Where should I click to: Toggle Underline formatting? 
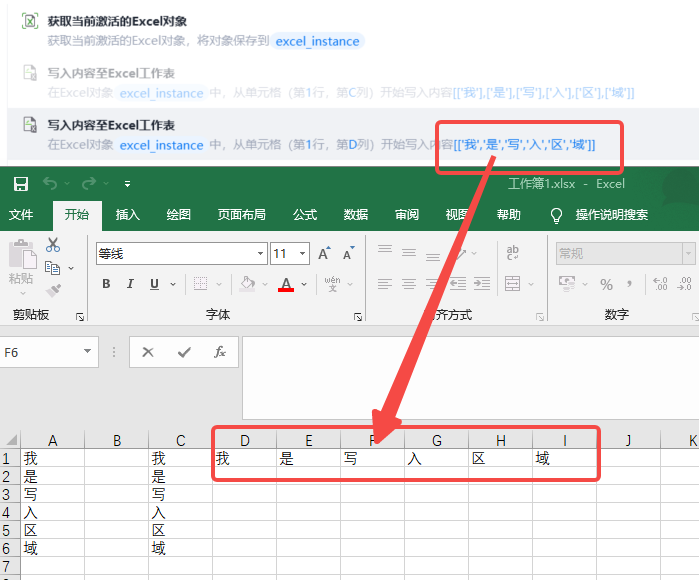tap(154, 284)
